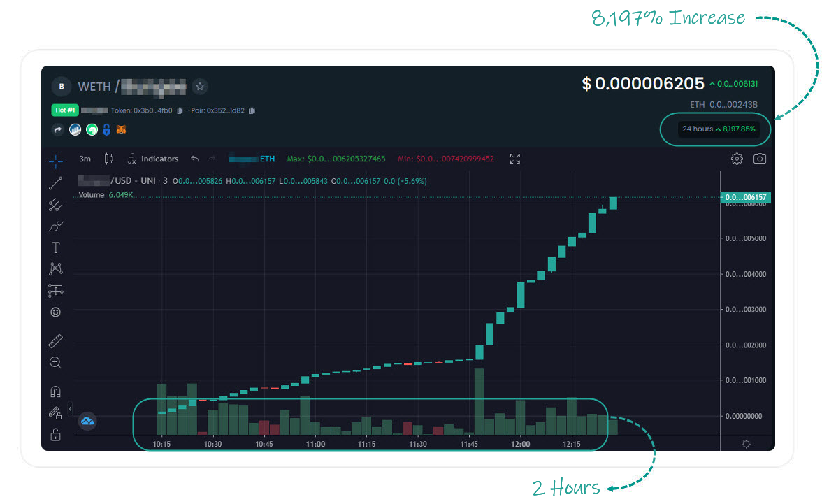Image resolution: width=822 pixels, height=504 pixels.
Task: Click the 11:45 time axis label
Action: [x=469, y=444]
